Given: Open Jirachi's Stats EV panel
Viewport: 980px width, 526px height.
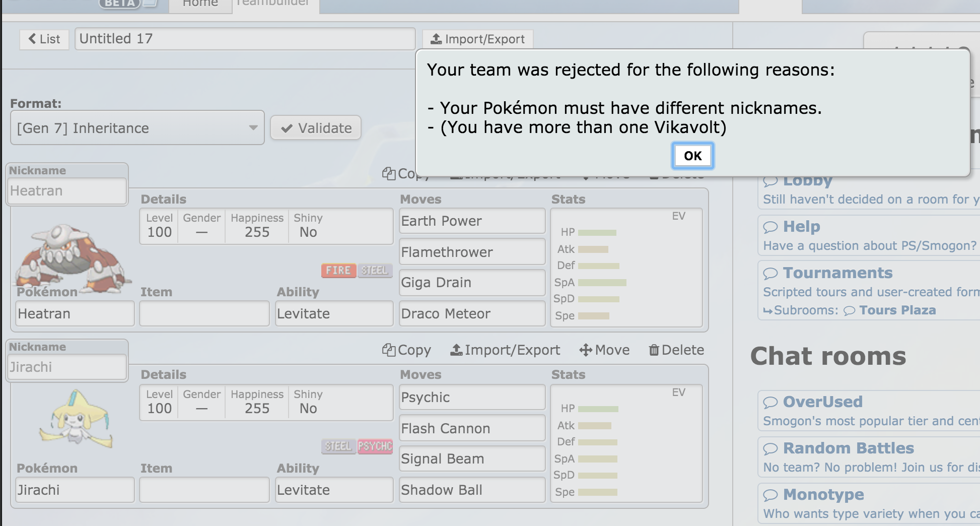Looking at the screenshot, I should tap(626, 444).
